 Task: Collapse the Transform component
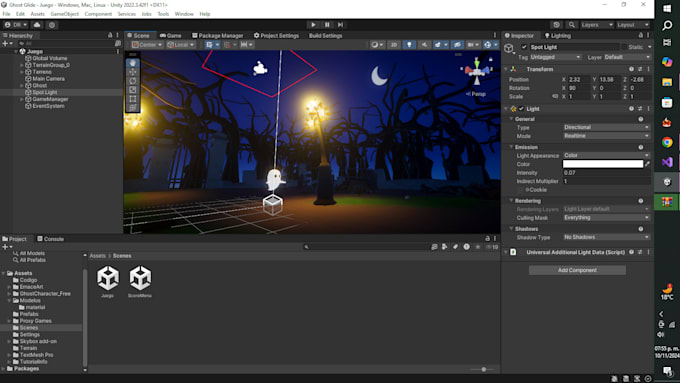(506, 69)
